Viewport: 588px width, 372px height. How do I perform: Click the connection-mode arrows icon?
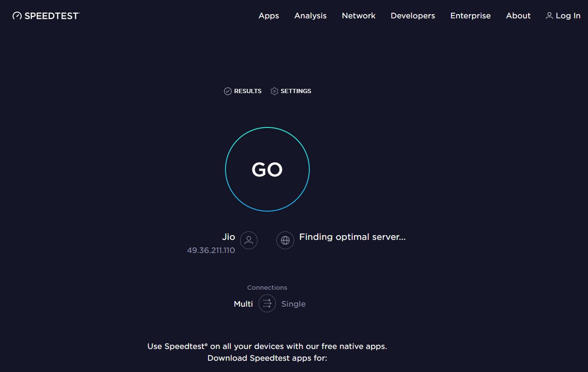(267, 303)
